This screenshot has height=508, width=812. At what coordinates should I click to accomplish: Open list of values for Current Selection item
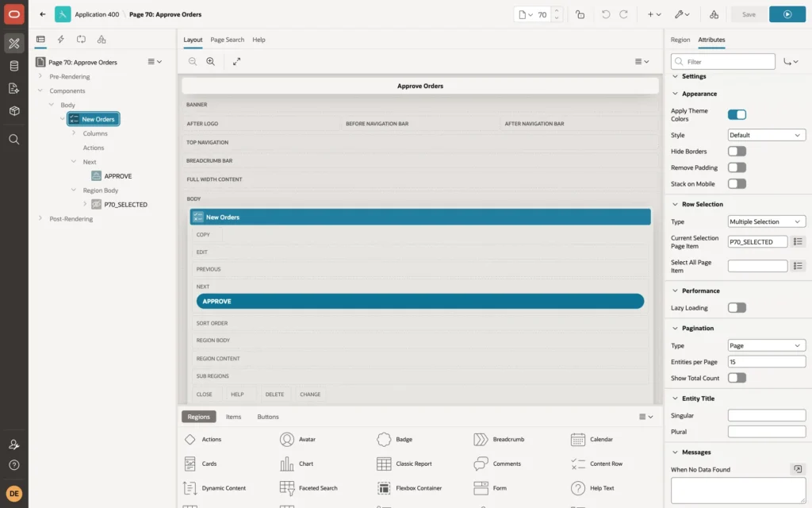point(798,241)
